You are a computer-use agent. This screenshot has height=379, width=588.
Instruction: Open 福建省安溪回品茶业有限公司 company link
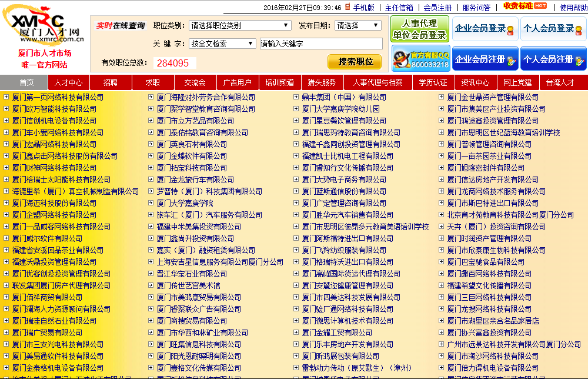coord(58,250)
